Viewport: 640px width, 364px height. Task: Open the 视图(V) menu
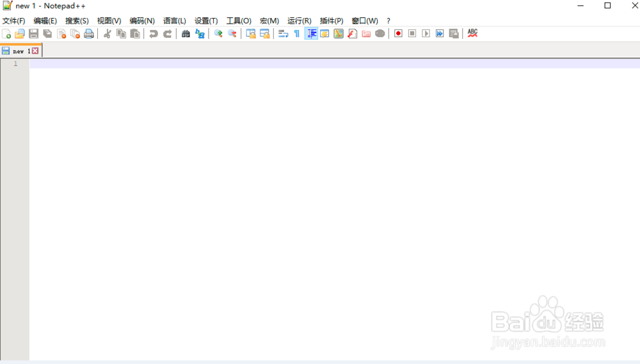coord(109,21)
